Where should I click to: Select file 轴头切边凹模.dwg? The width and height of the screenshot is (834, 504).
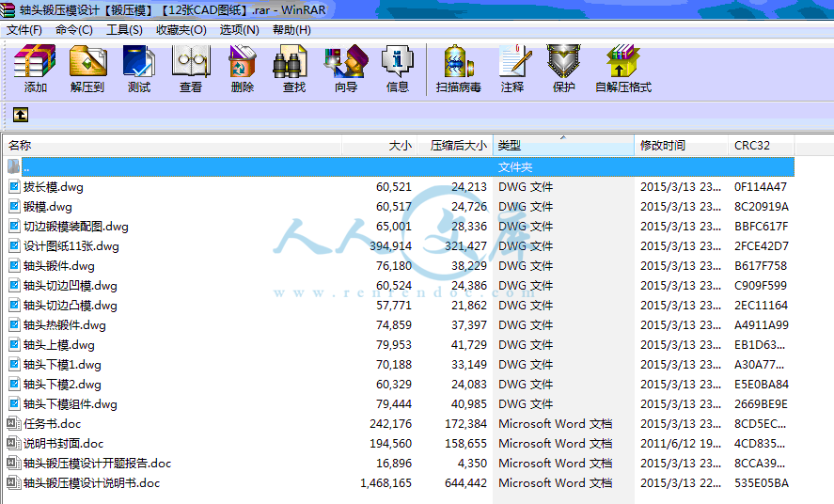(71, 286)
